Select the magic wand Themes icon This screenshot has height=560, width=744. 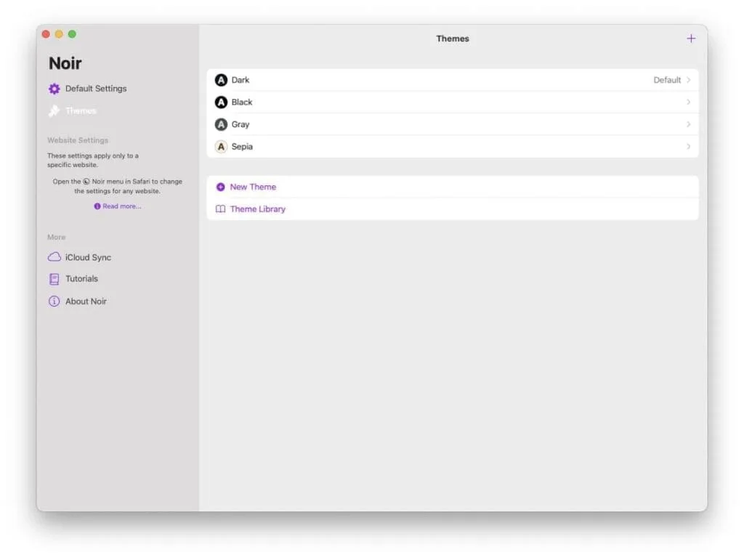click(x=54, y=110)
